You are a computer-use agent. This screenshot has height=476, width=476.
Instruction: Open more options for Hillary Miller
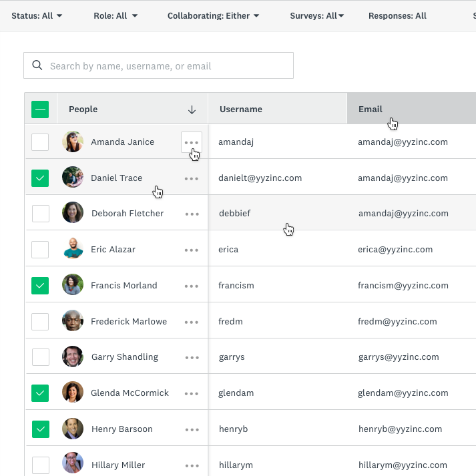[192, 466]
